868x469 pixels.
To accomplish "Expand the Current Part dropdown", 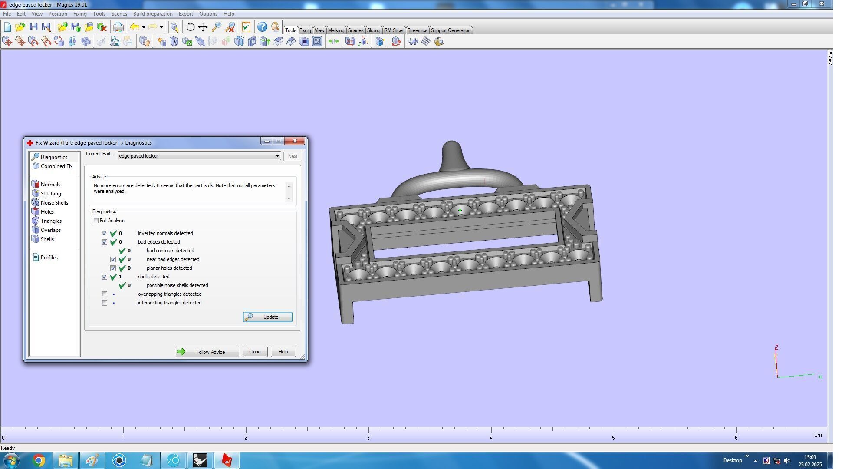I will coord(277,156).
